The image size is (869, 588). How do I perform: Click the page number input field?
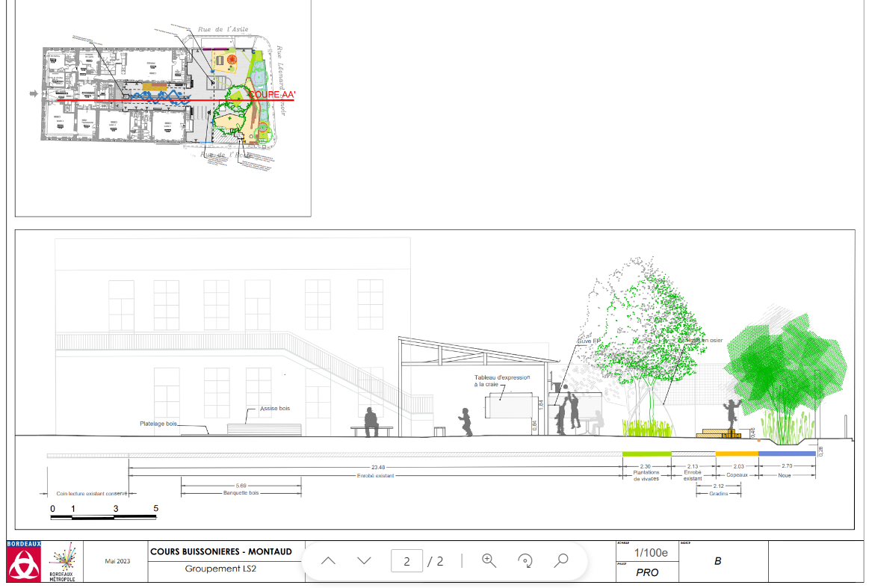pyautogui.click(x=406, y=561)
